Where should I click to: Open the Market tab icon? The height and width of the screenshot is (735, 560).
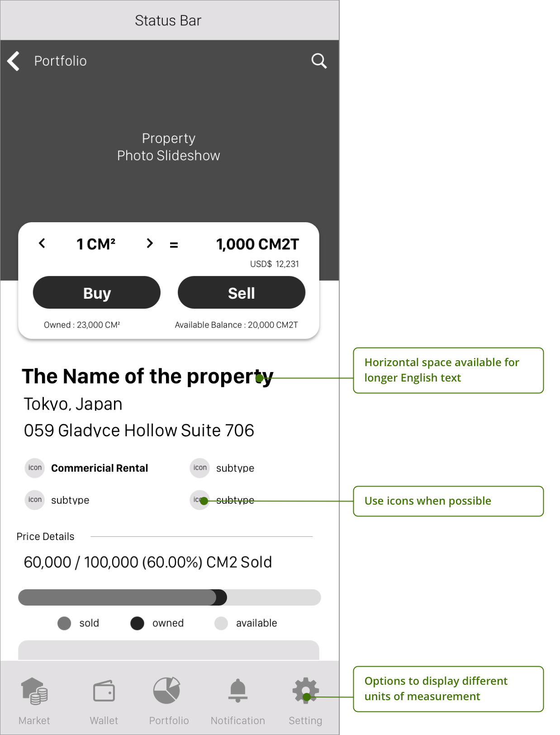click(34, 691)
